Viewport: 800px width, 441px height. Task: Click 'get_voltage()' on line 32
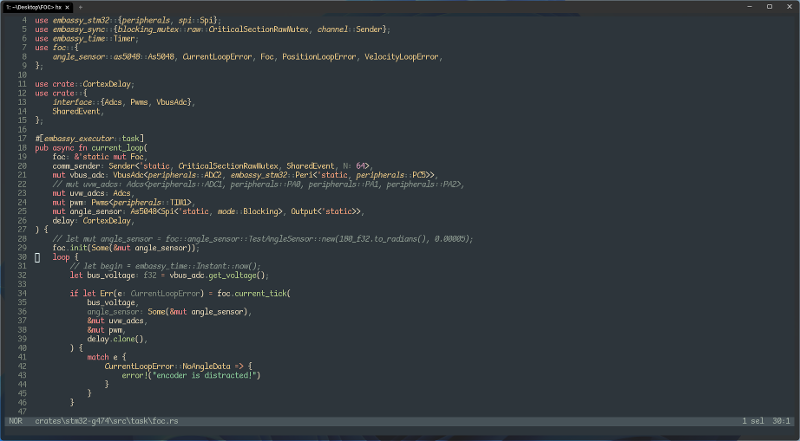click(237, 276)
